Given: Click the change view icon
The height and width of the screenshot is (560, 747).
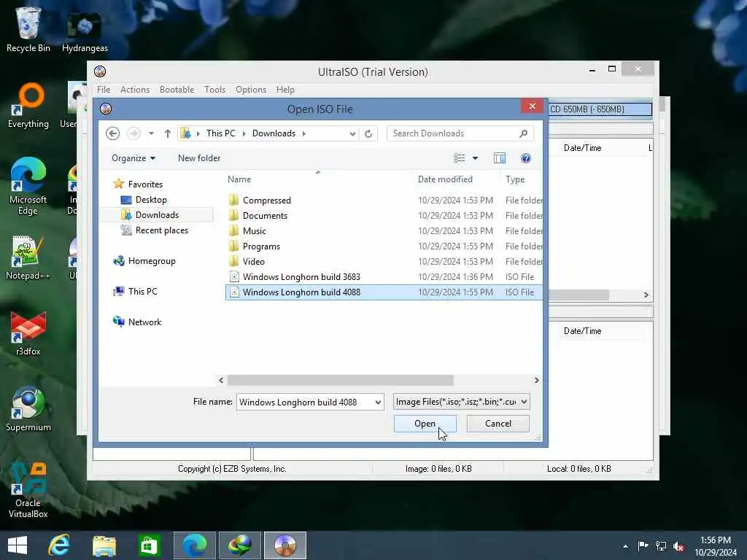Looking at the screenshot, I should click(460, 158).
